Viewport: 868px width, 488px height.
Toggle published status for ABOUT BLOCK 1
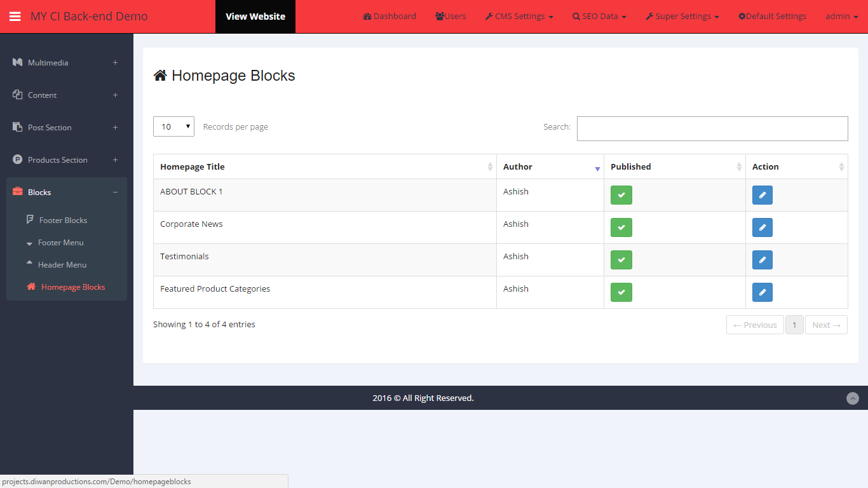[621, 194]
